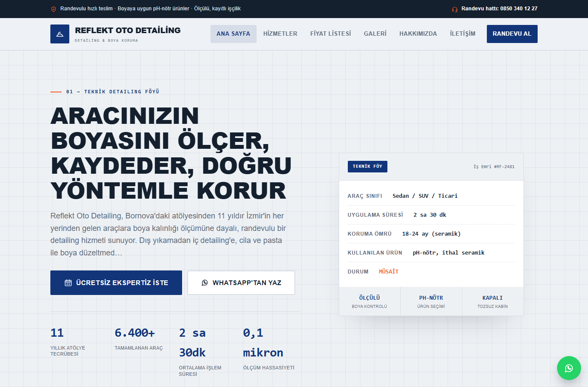Click the Uygulama Süresi value 2 sa 30 dk
Screen dimensions: 588x387
(430, 215)
